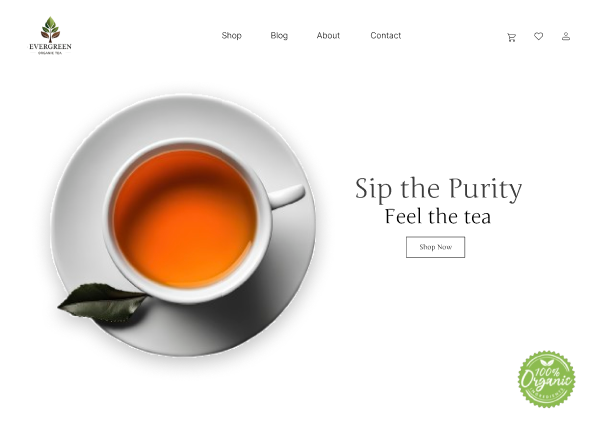Click the Feel the tea subheading
This screenshot has height=426, width=597.
point(438,217)
